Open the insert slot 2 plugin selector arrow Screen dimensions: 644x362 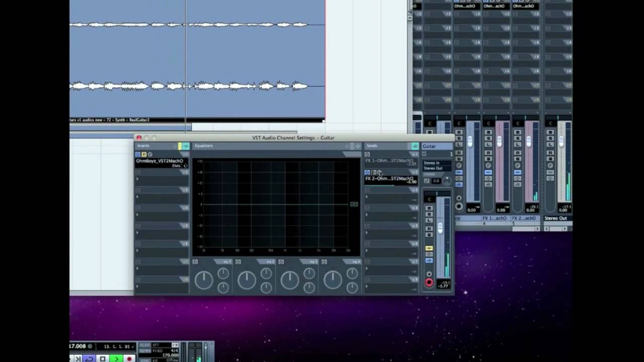[137, 179]
